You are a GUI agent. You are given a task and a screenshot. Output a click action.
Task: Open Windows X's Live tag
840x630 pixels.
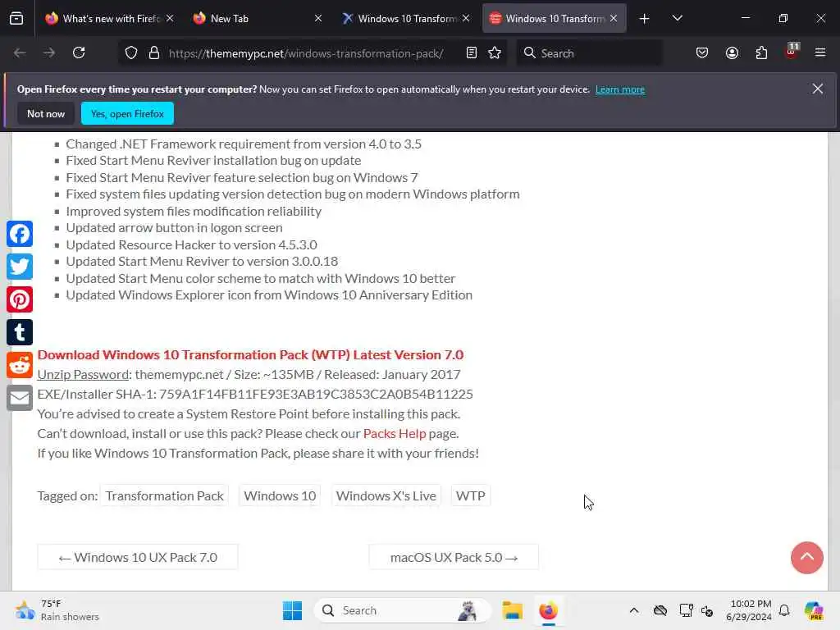386,496
